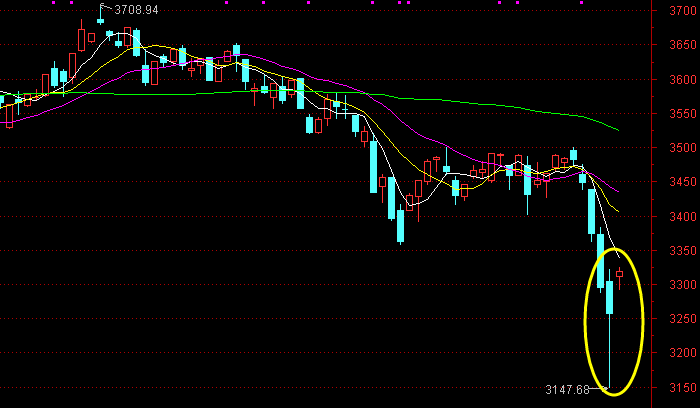Click the 3147.68 low price label
This screenshot has width=700, height=408.
pyautogui.click(x=567, y=390)
